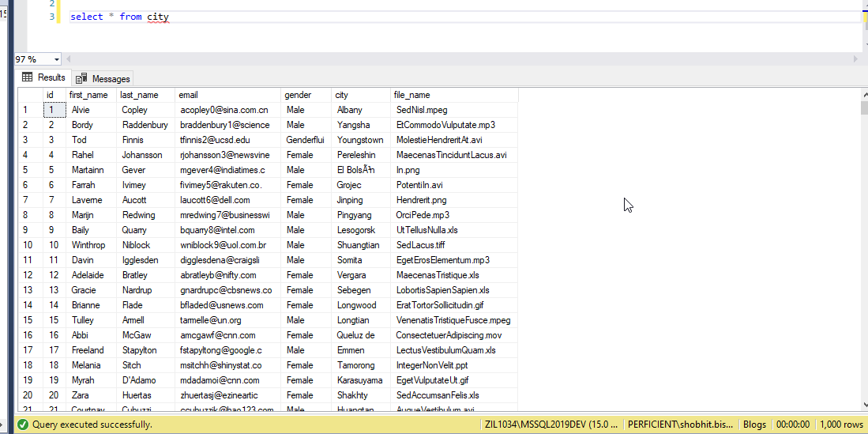Click the horizontal scrollbar right arrow
The image size is (868, 434).
(857, 59)
